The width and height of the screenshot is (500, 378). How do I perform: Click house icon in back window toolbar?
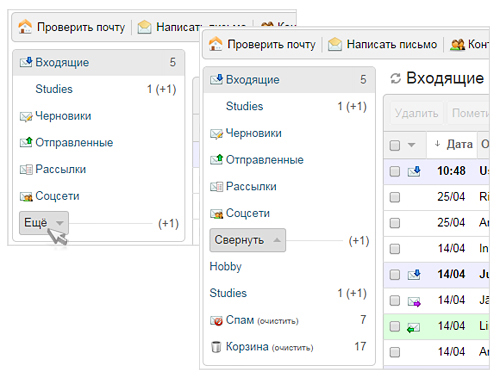(25, 27)
